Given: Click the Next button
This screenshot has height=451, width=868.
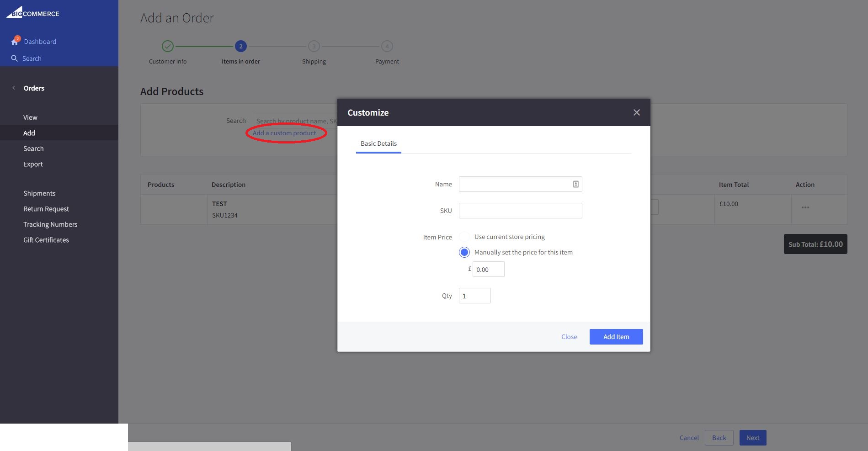Looking at the screenshot, I should tap(752, 437).
